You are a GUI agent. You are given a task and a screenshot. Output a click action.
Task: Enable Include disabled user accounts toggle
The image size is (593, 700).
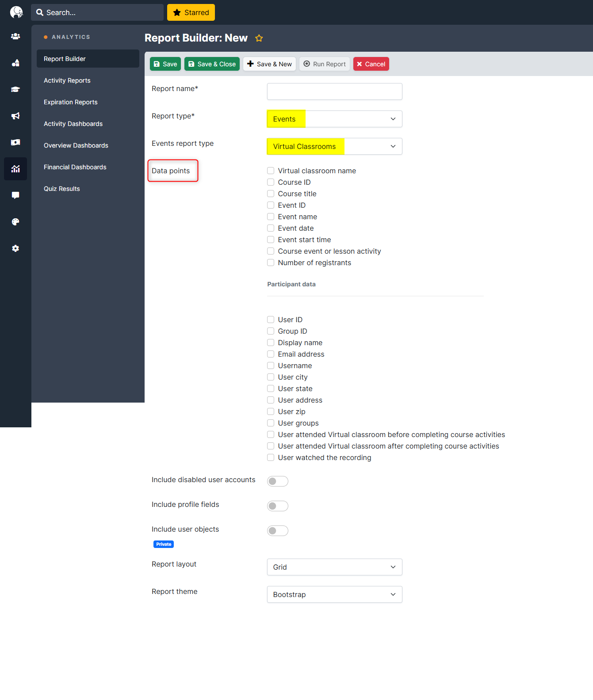tap(277, 481)
